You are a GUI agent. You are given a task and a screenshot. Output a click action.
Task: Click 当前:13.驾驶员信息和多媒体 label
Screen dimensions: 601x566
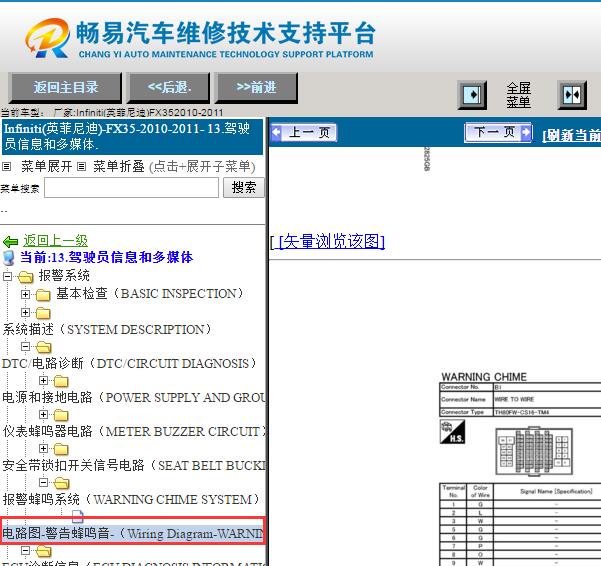[x=107, y=257]
